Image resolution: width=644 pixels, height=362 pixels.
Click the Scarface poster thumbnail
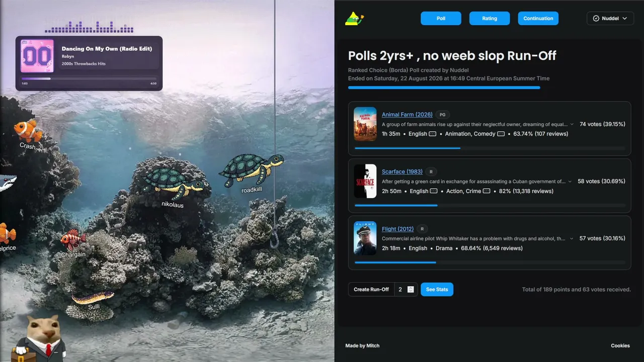[365, 181]
